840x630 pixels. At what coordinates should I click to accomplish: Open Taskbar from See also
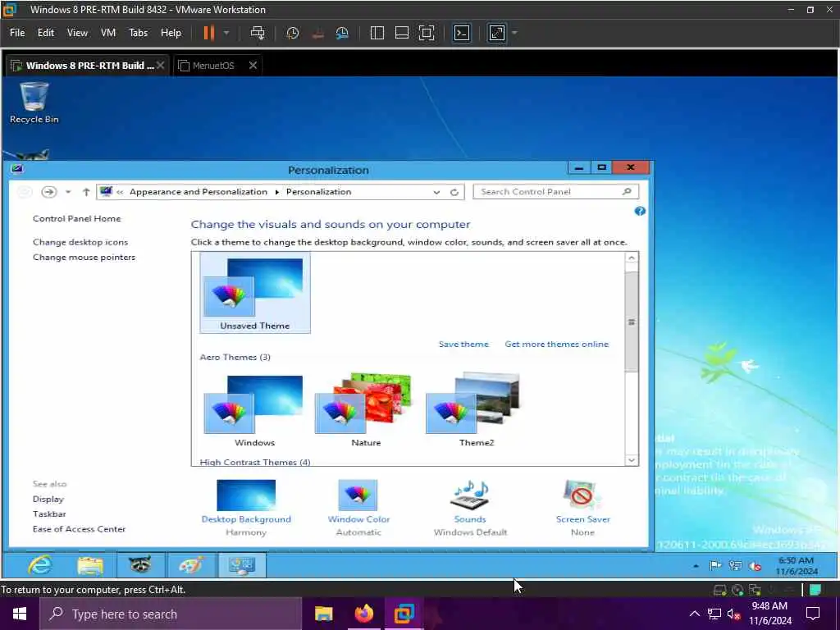pos(49,514)
